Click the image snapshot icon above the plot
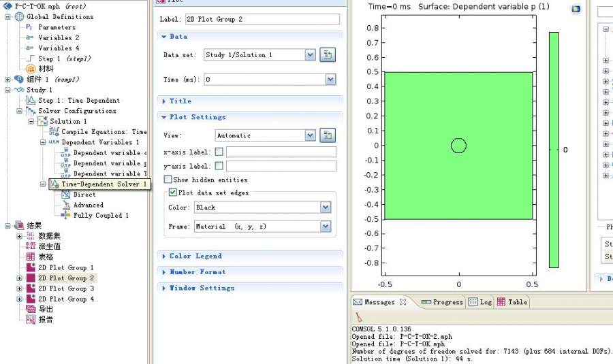Viewport: 613px width, 364px height. (576, 9)
